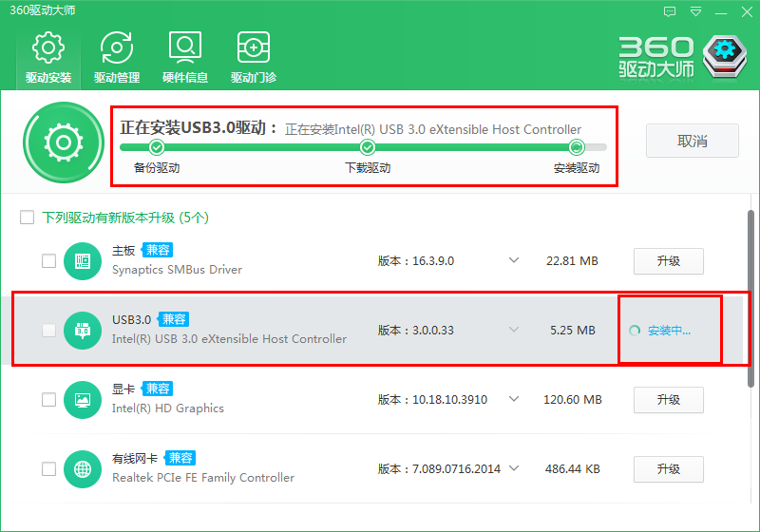Expand version dropdown for 16.3.9.0

click(x=514, y=260)
